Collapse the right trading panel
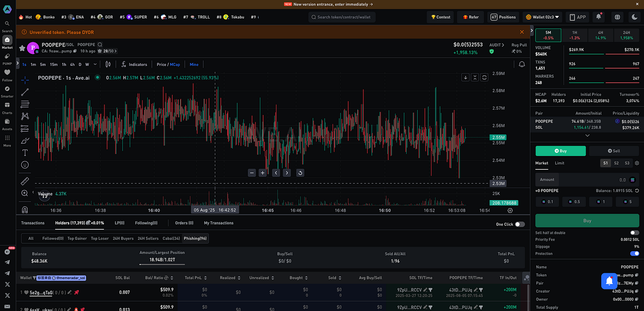Screen dimensions: 644x311 pyautogui.click(x=532, y=31)
